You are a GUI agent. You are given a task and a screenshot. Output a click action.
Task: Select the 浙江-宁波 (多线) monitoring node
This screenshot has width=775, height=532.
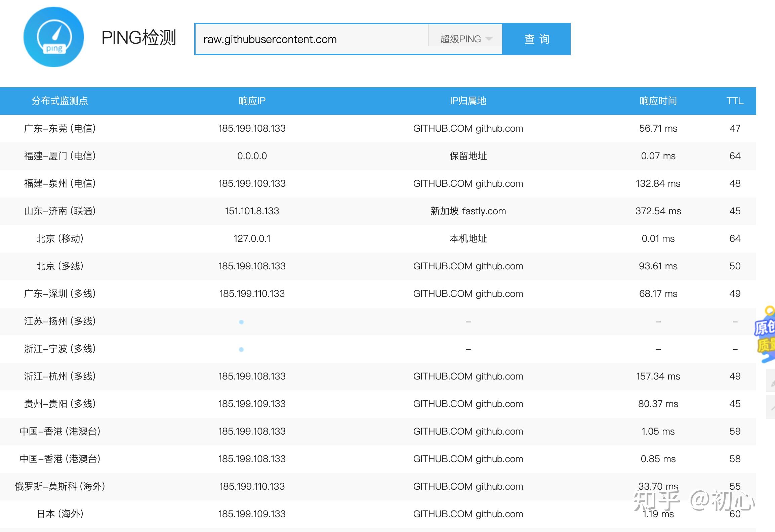point(60,349)
